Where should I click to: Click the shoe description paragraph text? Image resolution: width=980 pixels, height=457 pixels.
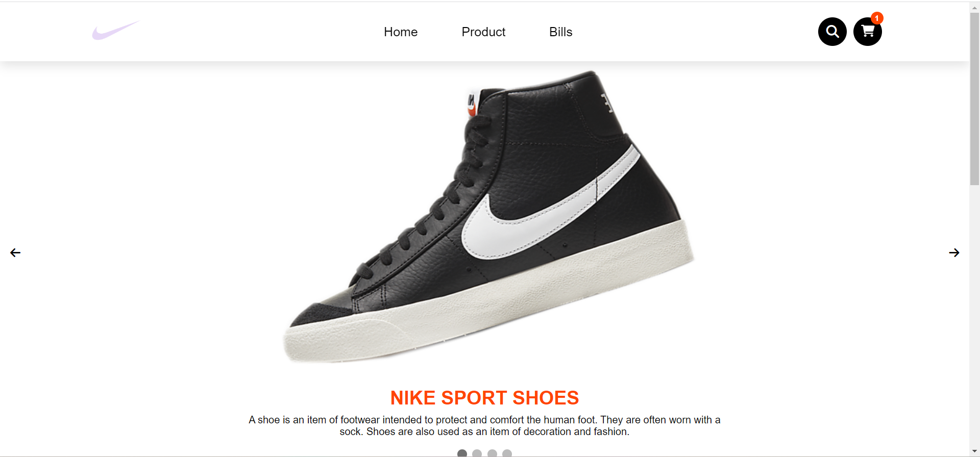coord(484,425)
